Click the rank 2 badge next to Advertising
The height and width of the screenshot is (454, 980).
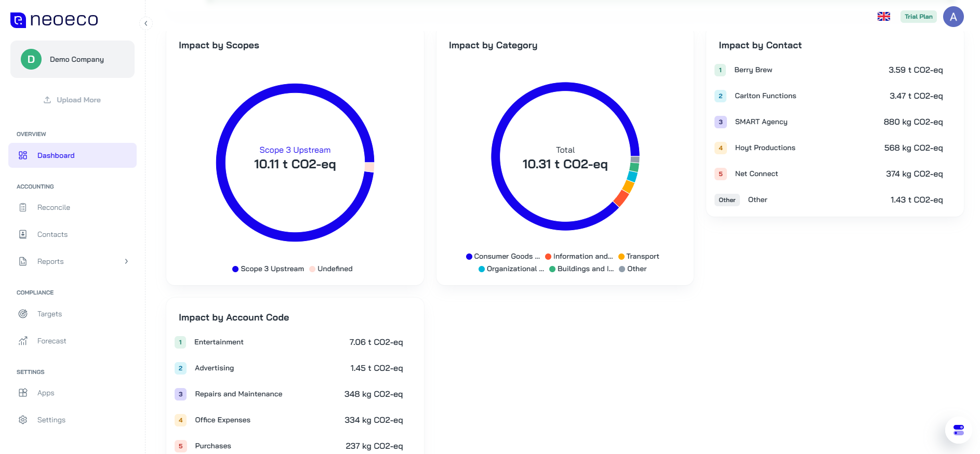[x=180, y=368]
